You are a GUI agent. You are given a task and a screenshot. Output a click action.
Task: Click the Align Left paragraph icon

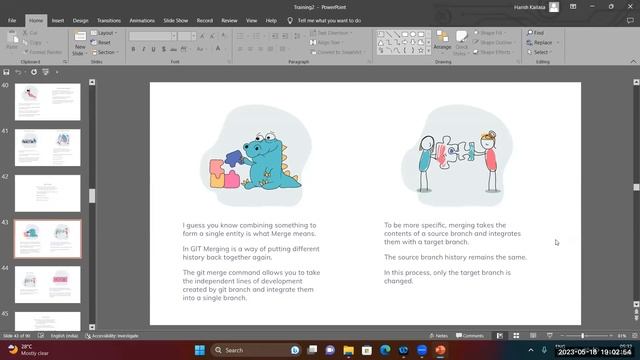point(240,49)
